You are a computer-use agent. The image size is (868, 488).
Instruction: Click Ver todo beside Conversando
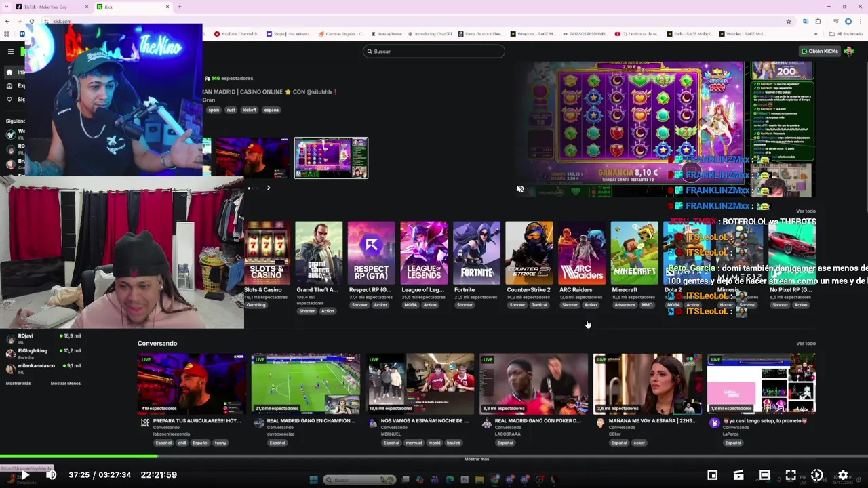pos(806,344)
